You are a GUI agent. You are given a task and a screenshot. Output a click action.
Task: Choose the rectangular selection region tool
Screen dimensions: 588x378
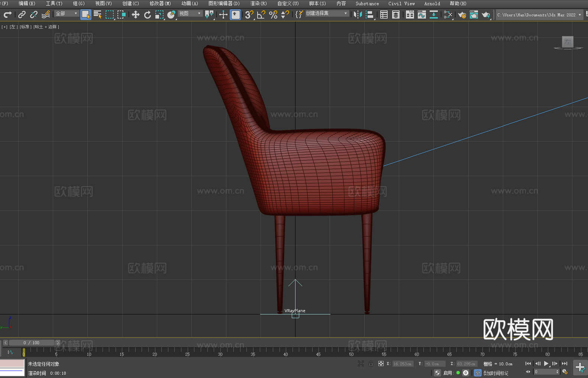coord(110,14)
